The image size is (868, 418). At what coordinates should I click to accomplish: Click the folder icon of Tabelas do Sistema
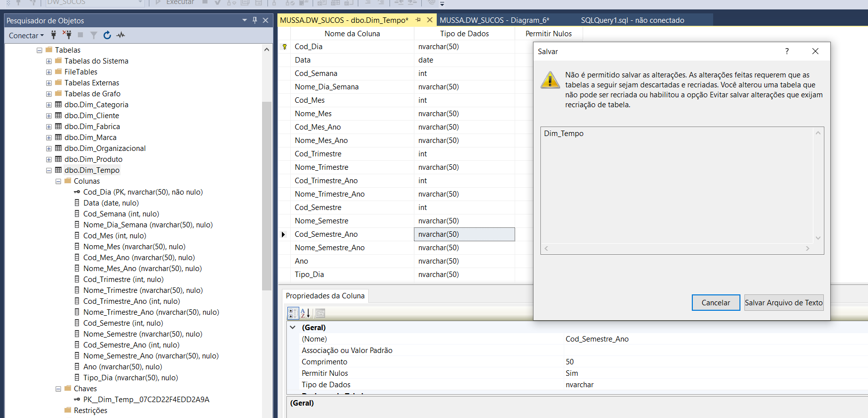point(59,61)
